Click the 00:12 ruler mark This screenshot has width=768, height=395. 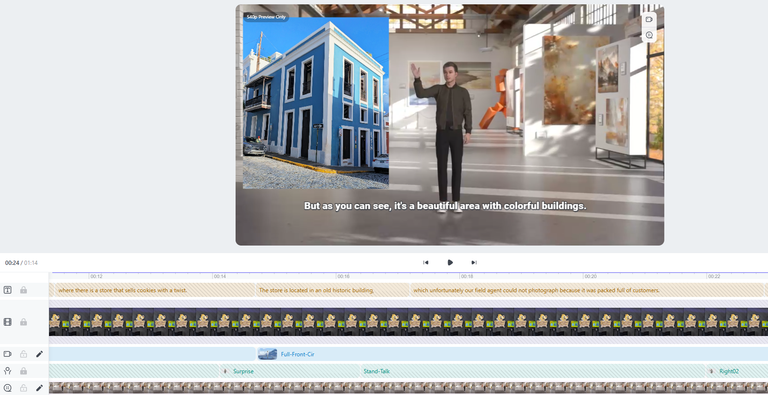96,276
